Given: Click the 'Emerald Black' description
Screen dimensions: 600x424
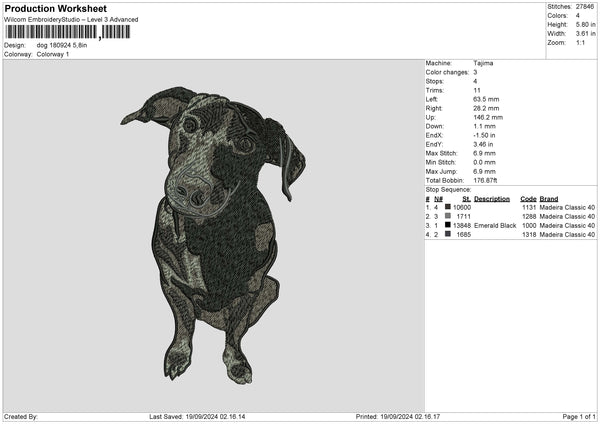Looking at the screenshot, I should (x=495, y=225).
